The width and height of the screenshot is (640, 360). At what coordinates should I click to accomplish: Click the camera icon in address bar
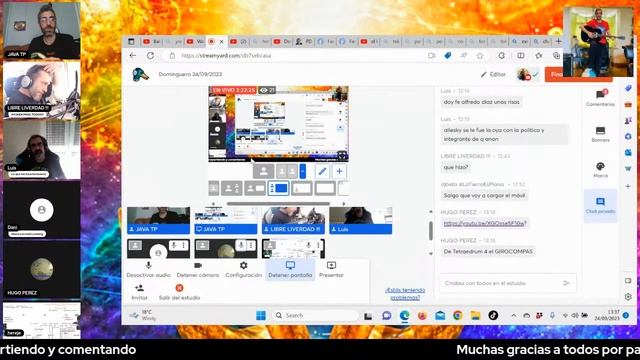(x=431, y=56)
